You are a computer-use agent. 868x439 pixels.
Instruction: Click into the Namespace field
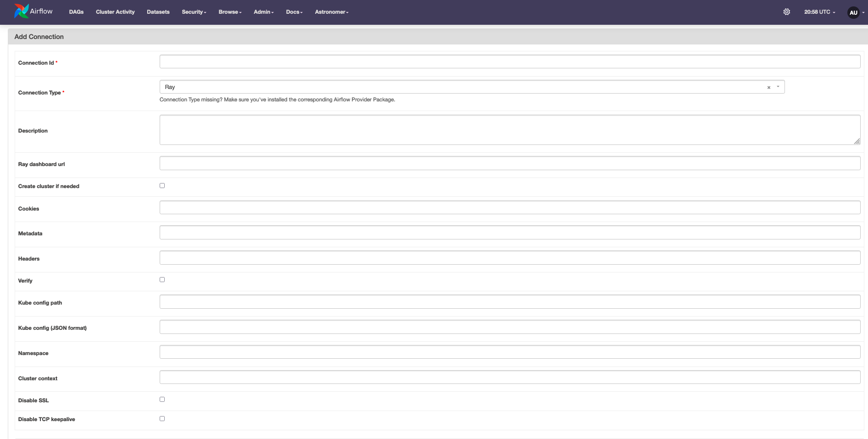coord(510,352)
